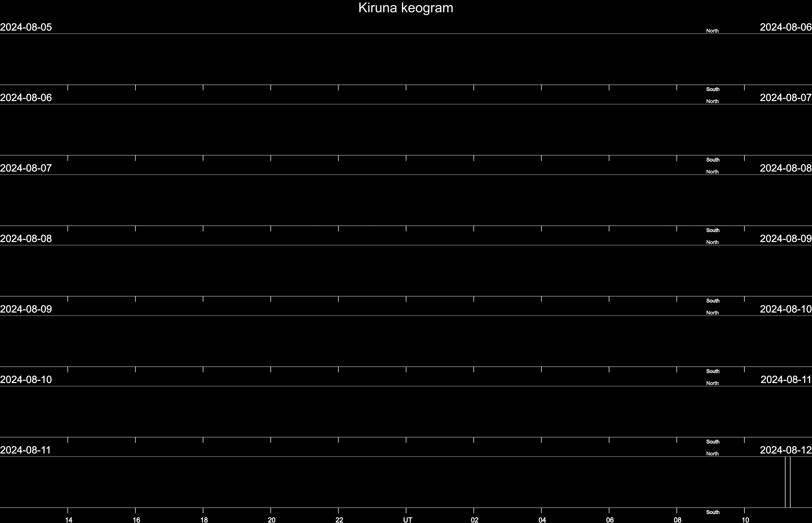Click the "16" hour axis label
812x523 pixels.
click(136, 520)
